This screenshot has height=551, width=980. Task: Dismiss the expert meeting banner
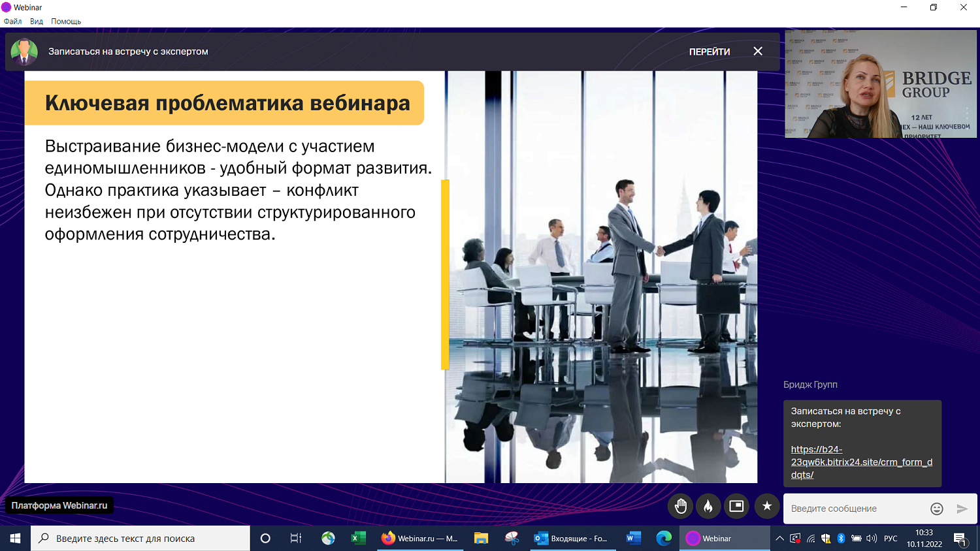[758, 52]
